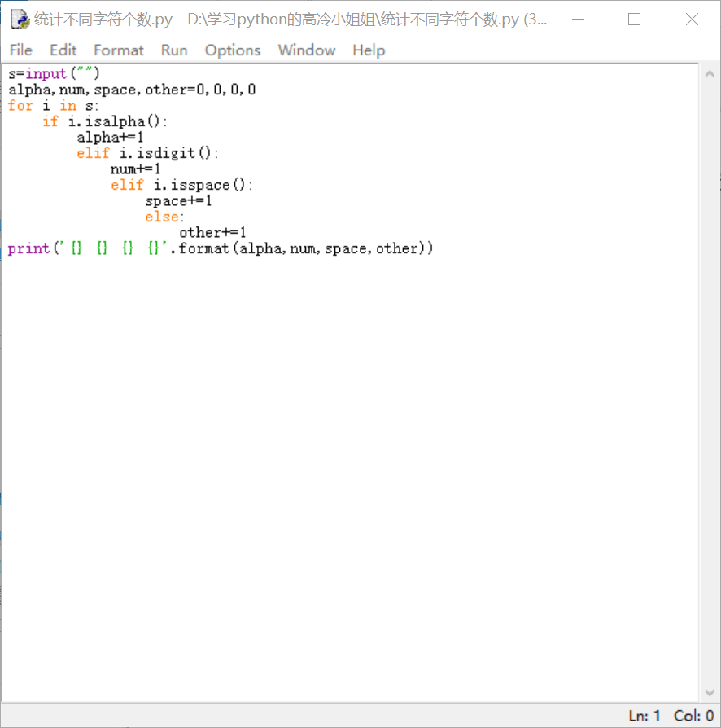Click the line 'alpha+=1'
This screenshot has height=728, width=721.
(x=111, y=138)
